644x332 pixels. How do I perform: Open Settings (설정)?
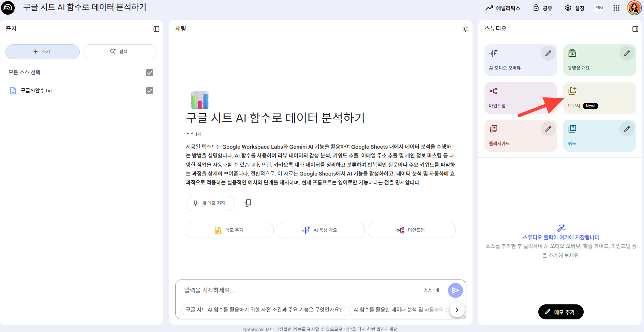pyautogui.click(x=575, y=8)
